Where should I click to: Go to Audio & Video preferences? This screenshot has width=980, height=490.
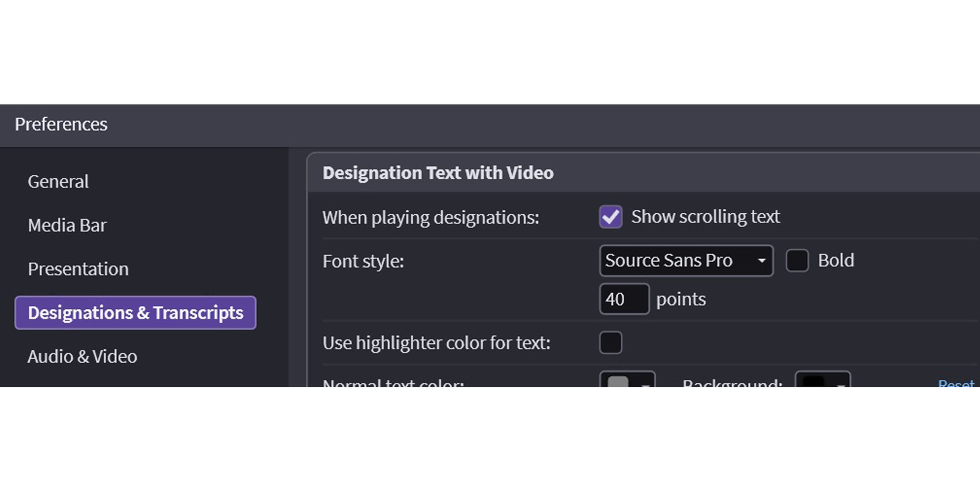[82, 356]
